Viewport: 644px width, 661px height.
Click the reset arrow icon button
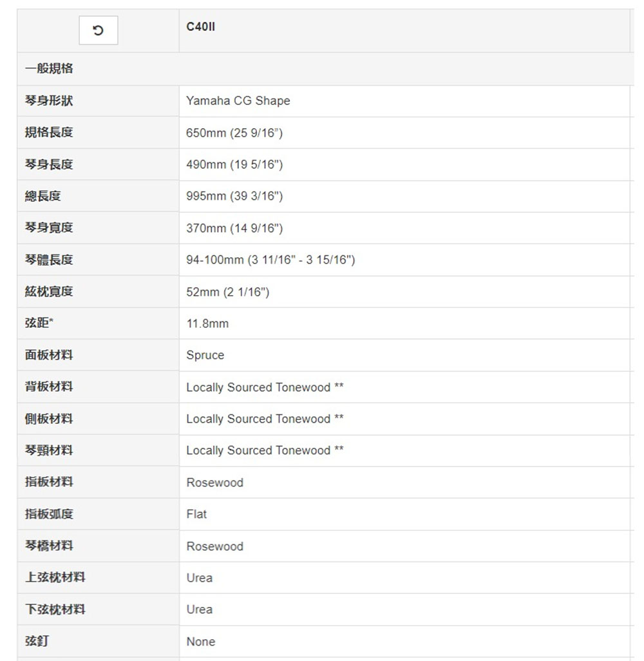pos(98,30)
